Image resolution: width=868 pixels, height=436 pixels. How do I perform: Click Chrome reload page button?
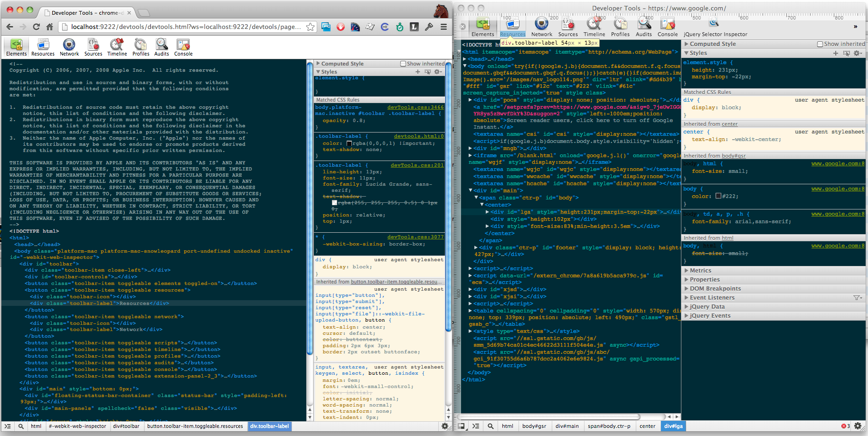pos(36,27)
